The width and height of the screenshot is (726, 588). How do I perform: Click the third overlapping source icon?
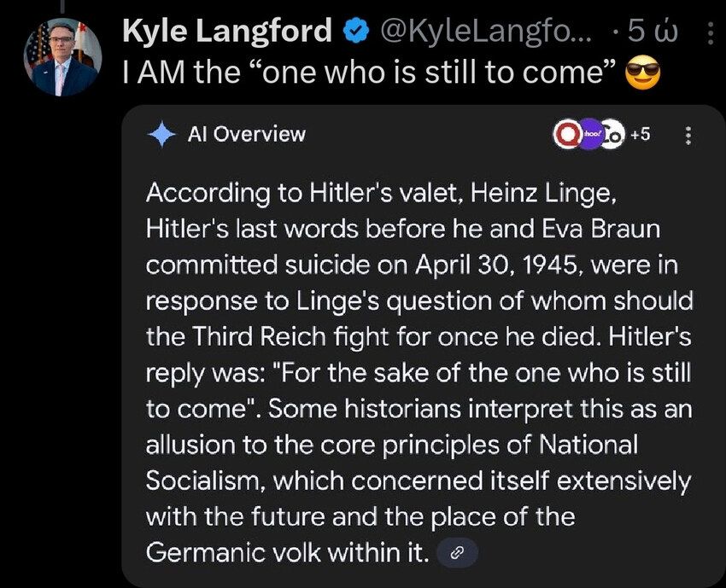coord(614,134)
